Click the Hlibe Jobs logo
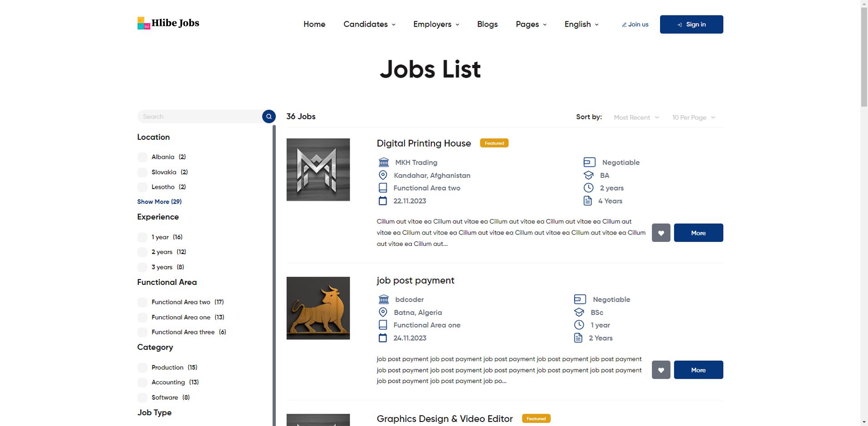 (x=168, y=23)
